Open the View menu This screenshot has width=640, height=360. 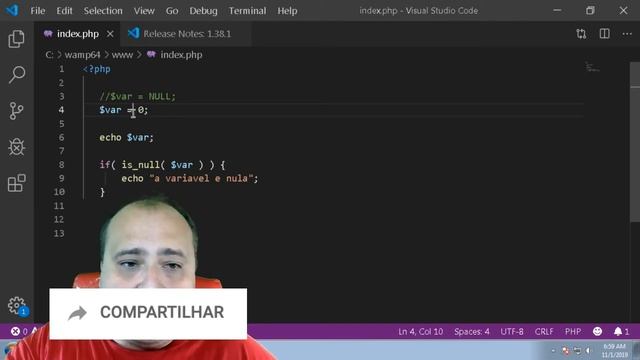[x=144, y=11]
